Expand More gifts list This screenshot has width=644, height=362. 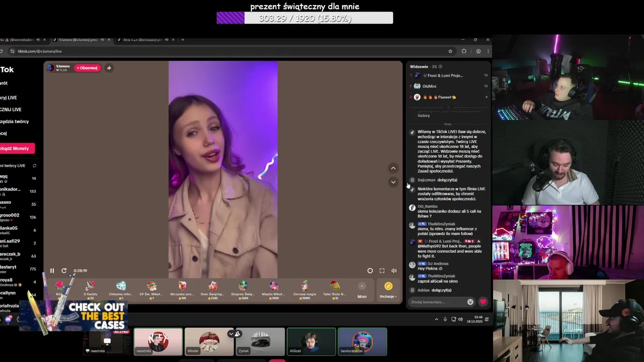click(362, 290)
